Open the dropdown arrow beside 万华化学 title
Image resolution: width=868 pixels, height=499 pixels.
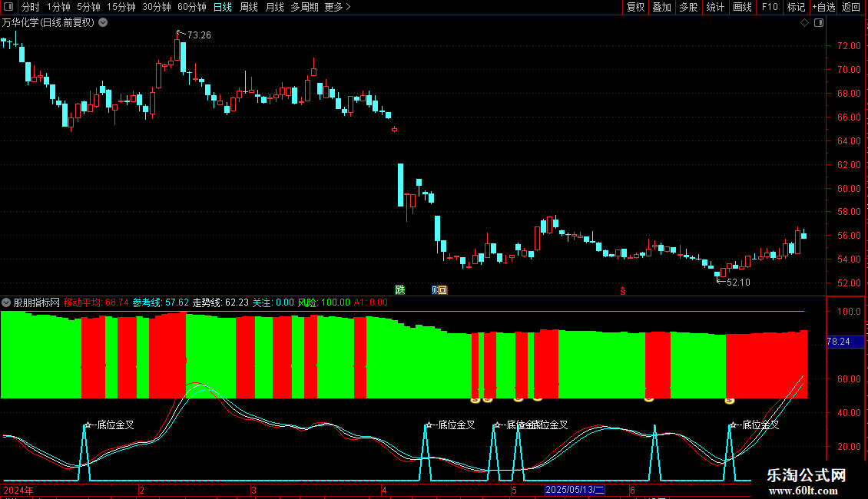(x=103, y=23)
